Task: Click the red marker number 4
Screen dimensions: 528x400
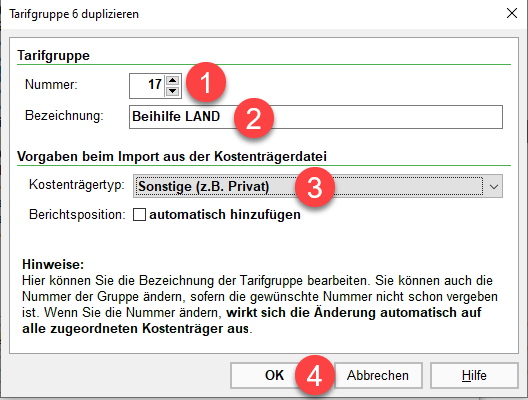Action: click(x=315, y=375)
